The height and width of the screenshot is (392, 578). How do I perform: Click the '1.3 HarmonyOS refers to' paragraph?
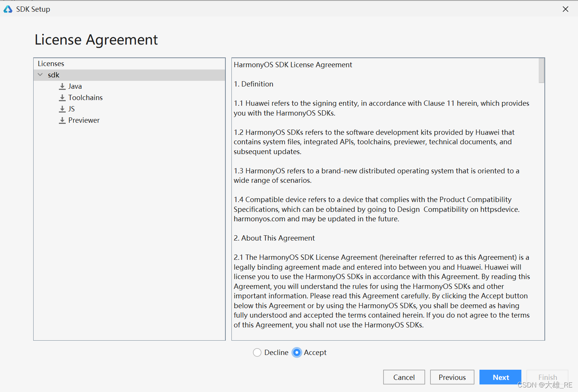[376, 176]
